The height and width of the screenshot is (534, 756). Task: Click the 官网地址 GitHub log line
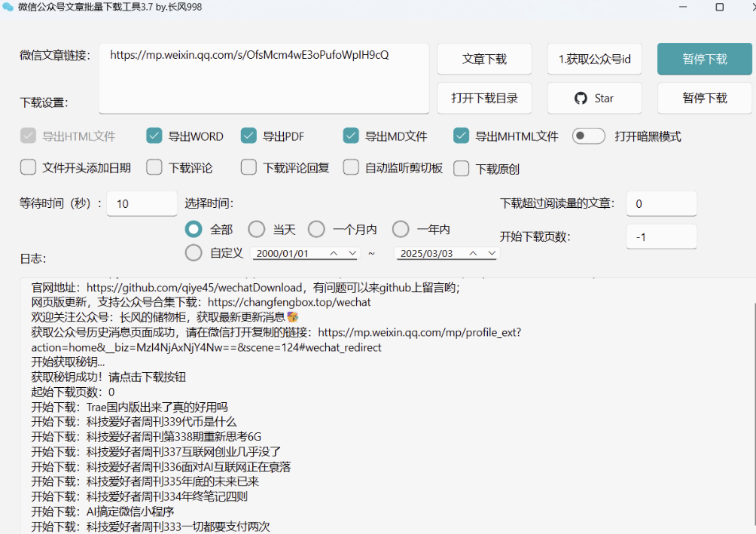[245, 288]
